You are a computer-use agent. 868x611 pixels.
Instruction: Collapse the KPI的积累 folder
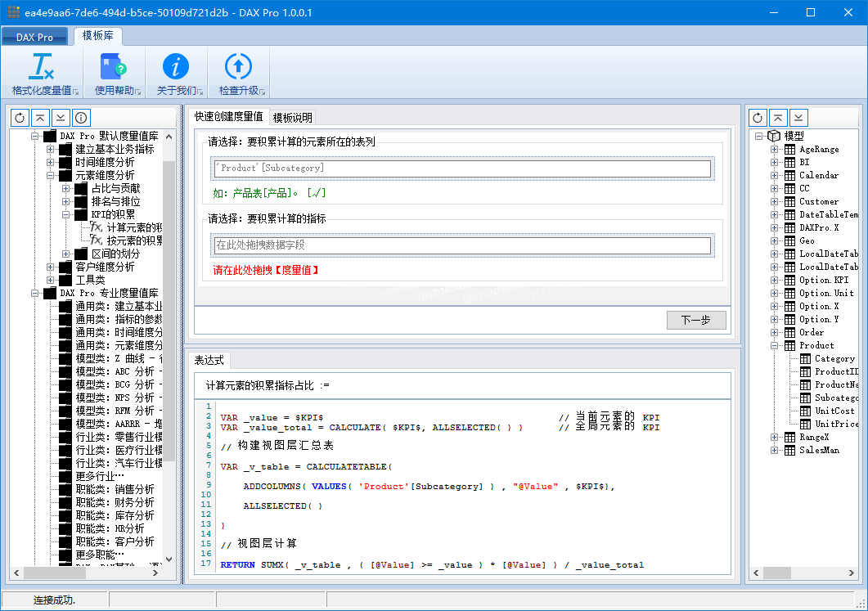(x=66, y=215)
